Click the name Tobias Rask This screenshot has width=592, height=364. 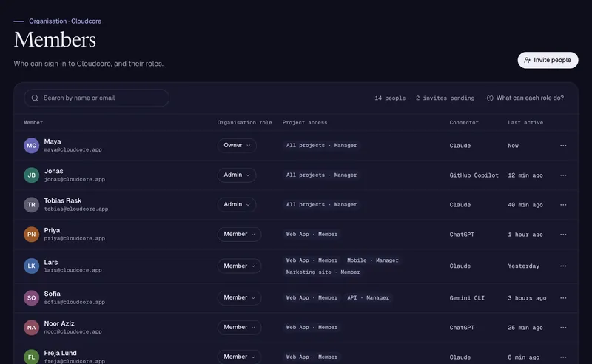[63, 200]
